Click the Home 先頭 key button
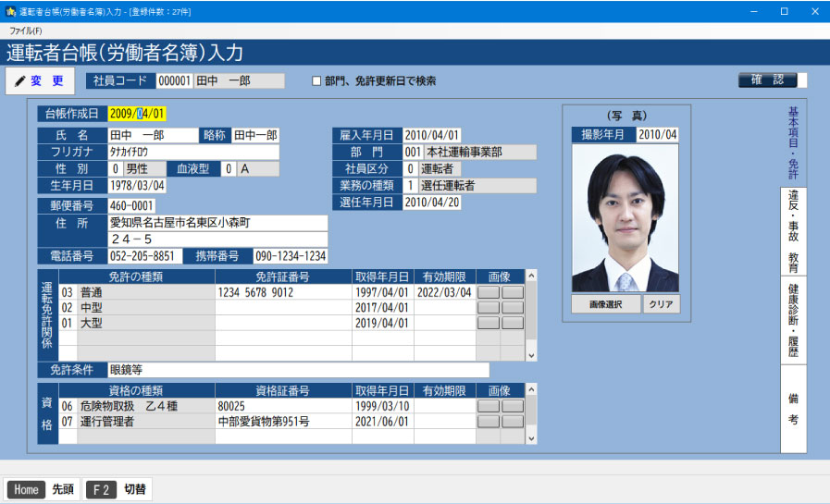The height and width of the screenshot is (504, 830). [43, 489]
